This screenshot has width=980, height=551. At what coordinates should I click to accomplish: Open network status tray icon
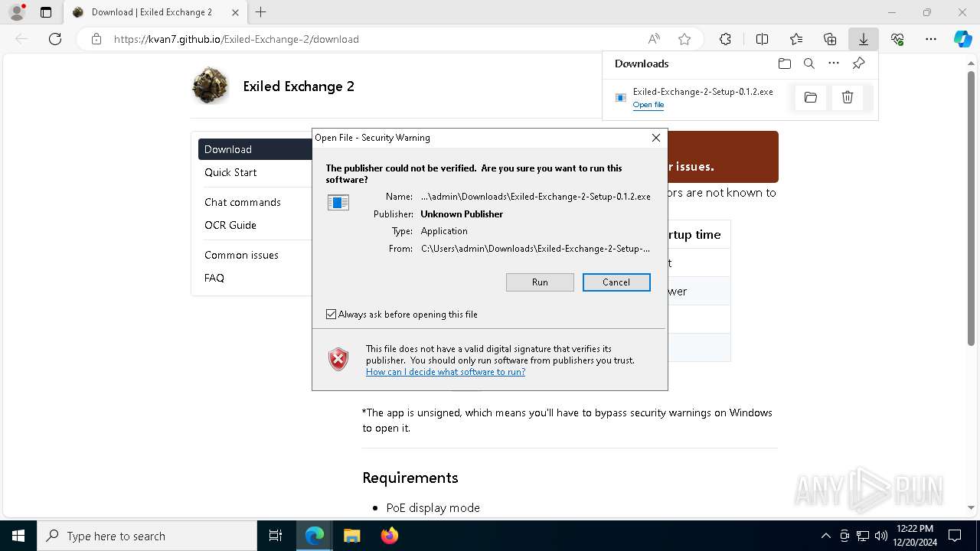tap(863, 536)
